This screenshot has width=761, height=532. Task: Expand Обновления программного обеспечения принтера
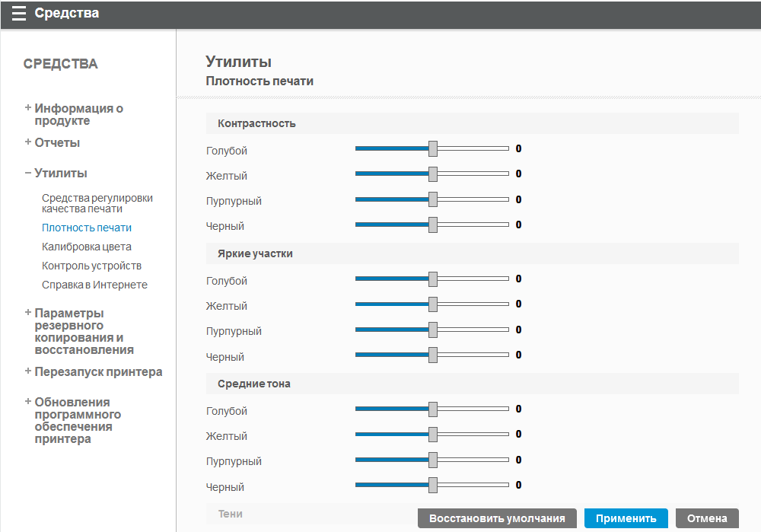[x=77, y=420]
